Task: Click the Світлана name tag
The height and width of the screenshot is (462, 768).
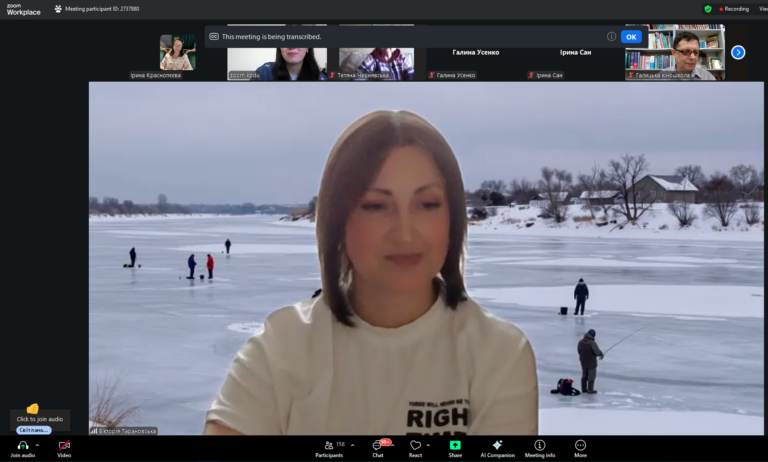Action: click(x=34, y=430)
